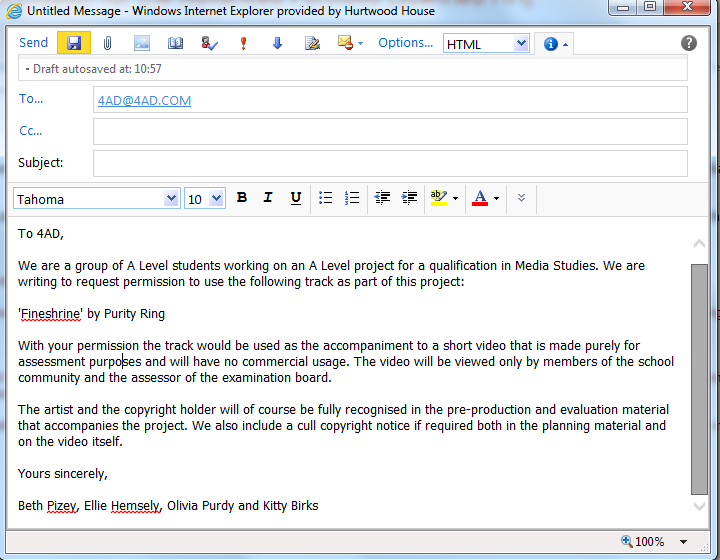The height and width of the screenshot is (560, 720).
Task: Click the underlined name Hemsely
Action: click(x=135, y=506)
